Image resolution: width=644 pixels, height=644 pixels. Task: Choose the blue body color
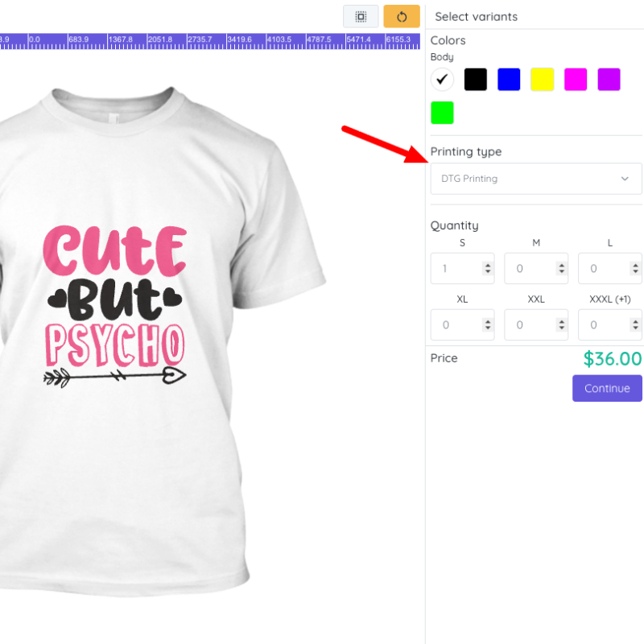coord(509,79)
